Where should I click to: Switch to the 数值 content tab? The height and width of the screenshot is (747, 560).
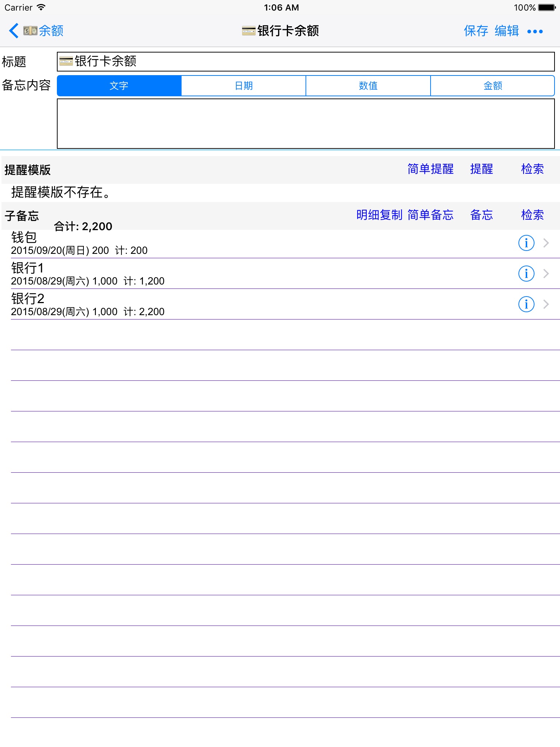(368, 86)
